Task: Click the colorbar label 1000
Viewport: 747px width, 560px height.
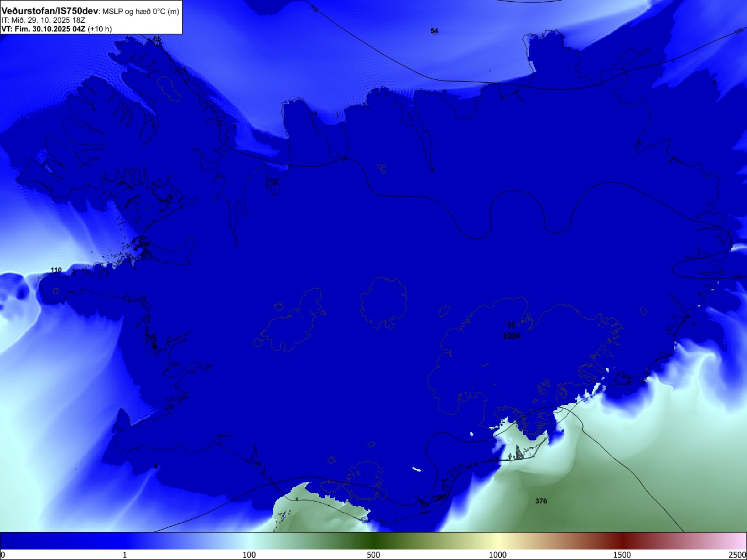Action: (498, 555)
